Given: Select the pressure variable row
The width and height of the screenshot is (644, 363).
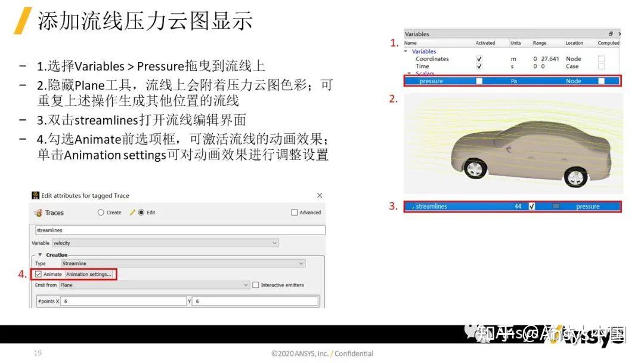Looking at the screenshot, I should (x=512, y=81).
